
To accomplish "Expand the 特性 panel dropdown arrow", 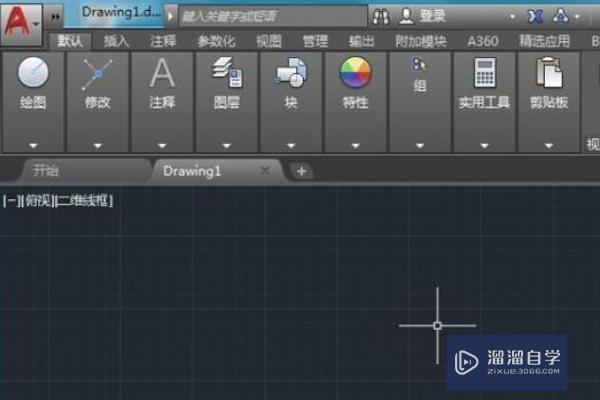I will (x=355, y=146).
